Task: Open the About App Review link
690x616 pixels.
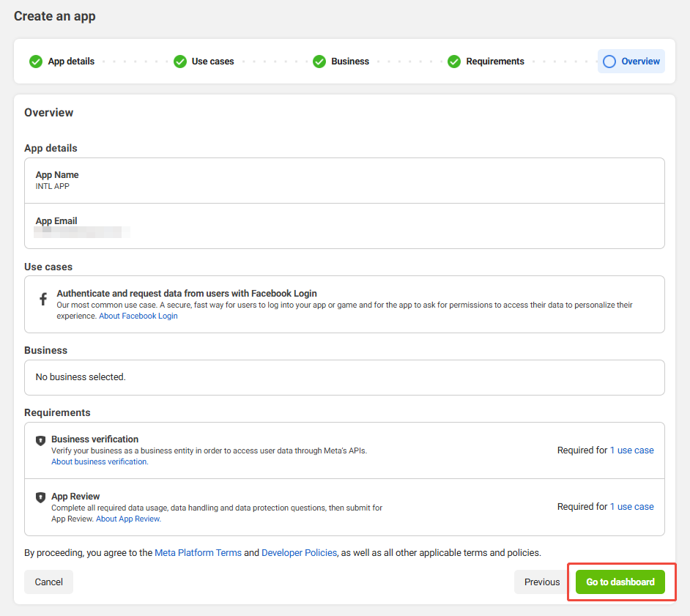Action: pyautogui.click(x=127, y=519)
